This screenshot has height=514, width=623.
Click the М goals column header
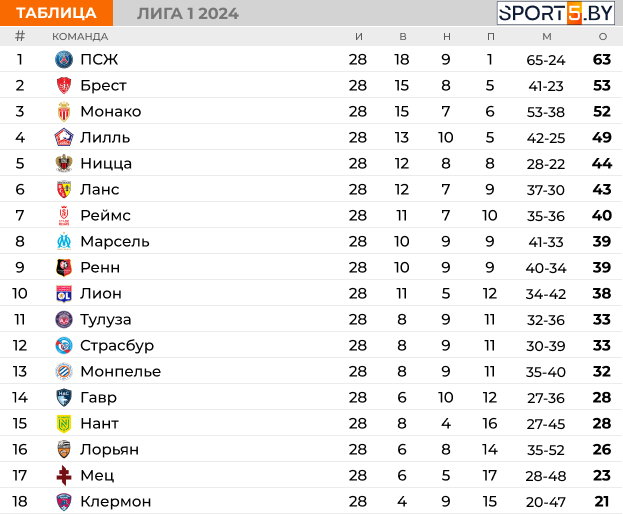(x=547, y=37)
